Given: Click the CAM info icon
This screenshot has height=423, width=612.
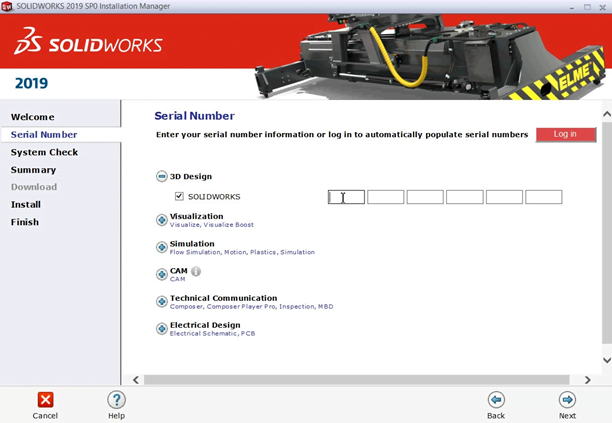Looking at the screenshot, I should point(196,271).
